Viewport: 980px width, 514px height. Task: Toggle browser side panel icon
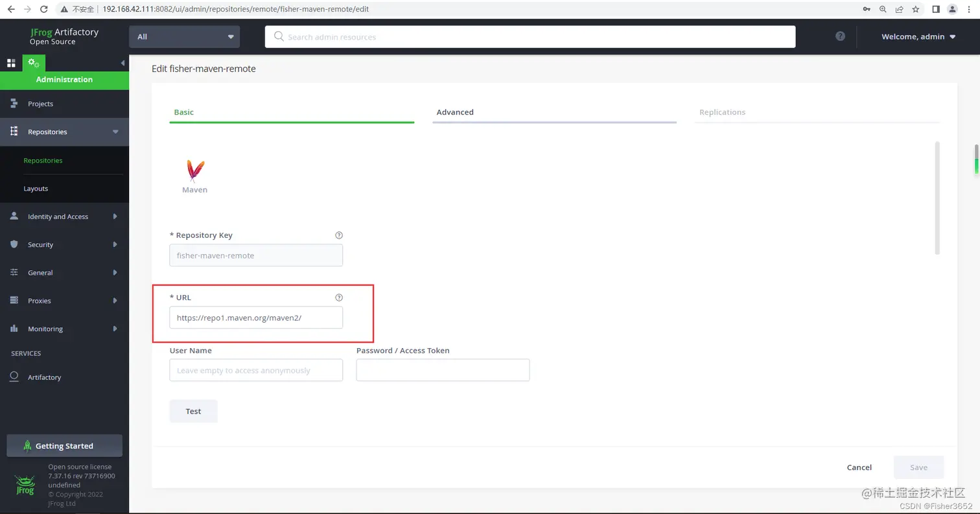point(936,9)
